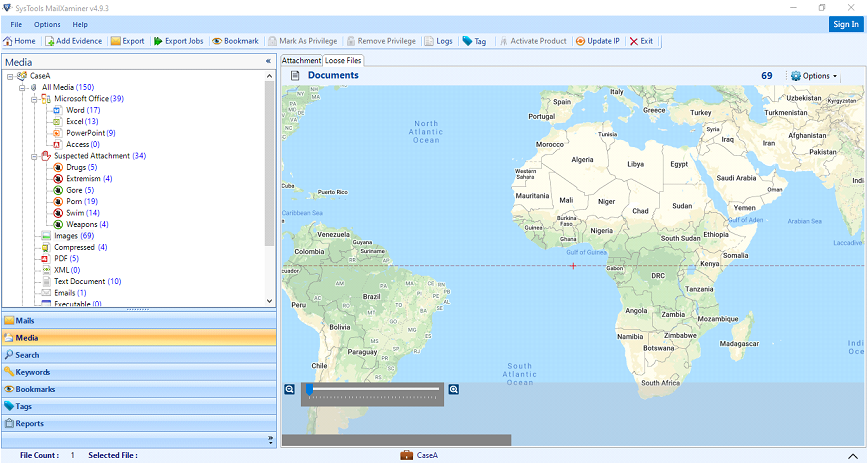Open the Options dropdown in Documents header

(814, 76)
